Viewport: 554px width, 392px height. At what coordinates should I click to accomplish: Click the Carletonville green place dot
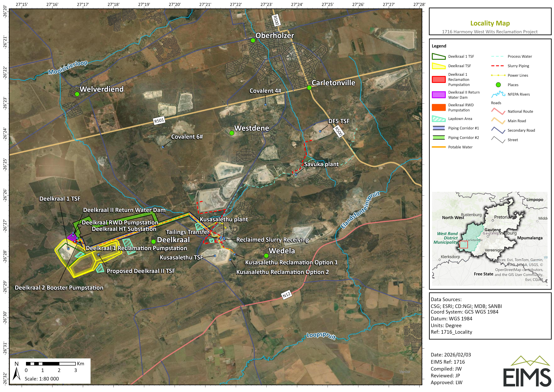click(309, 88)
